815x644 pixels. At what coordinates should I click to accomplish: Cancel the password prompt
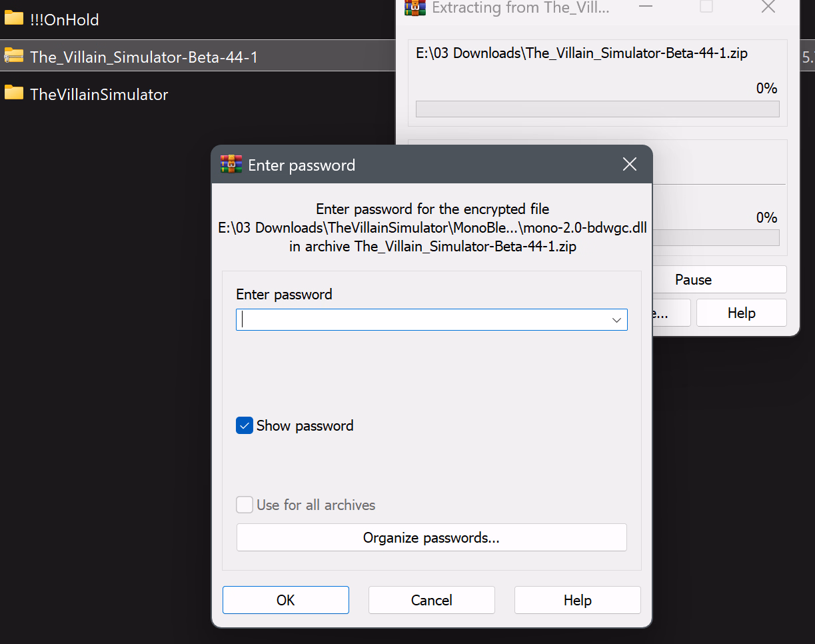[x=431, y=600]
